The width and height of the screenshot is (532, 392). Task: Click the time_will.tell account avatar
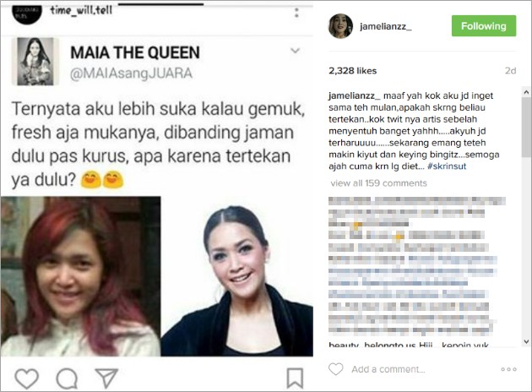[x=27, y=14]
